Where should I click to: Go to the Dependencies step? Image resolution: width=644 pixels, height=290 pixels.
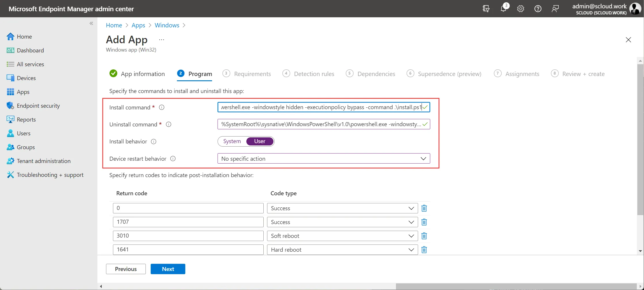(x=371, y=74)
